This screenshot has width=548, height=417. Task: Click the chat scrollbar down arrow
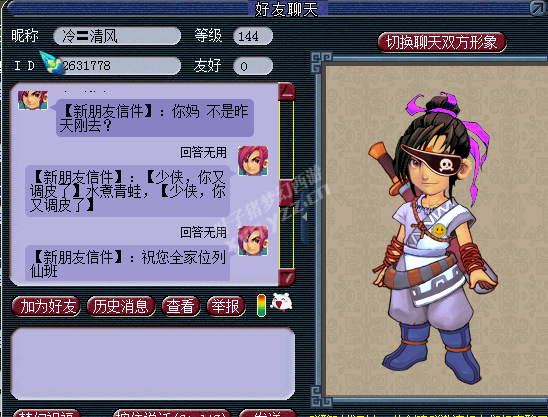tap(287, 277)
